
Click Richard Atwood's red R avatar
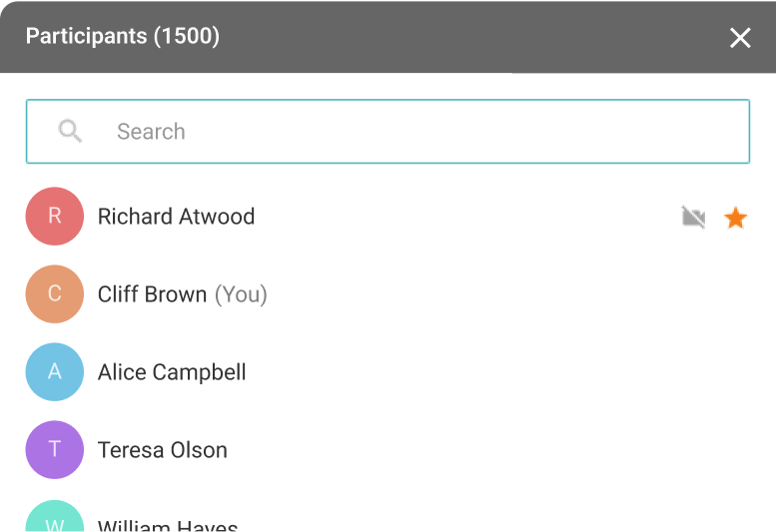55,216
